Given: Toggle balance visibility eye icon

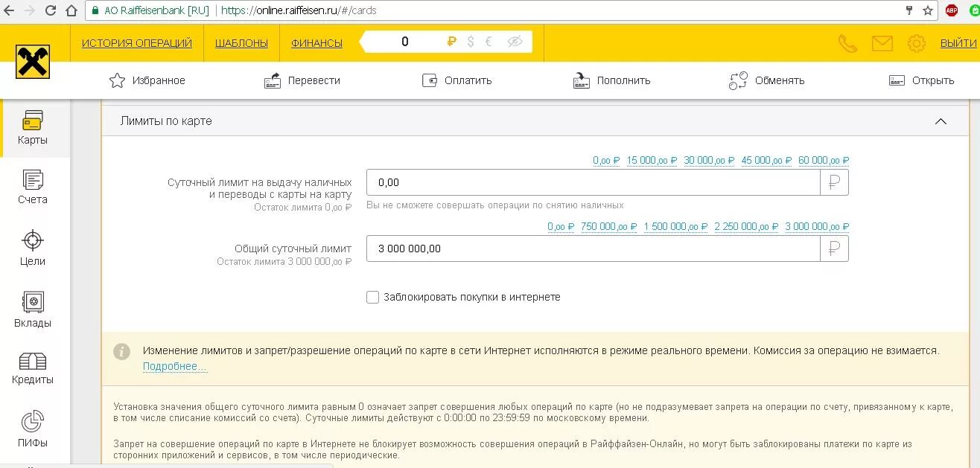Looking at the screenshot, I should click(x=515, y=42).
